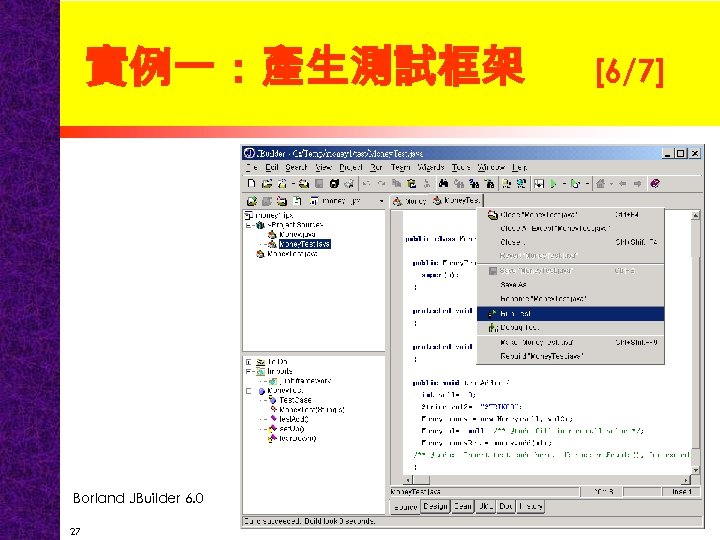The width and height of the screenshot is (720, 540).
Task: Choose Rename "MoneyTest.java" in context menu
Action: 571,299
